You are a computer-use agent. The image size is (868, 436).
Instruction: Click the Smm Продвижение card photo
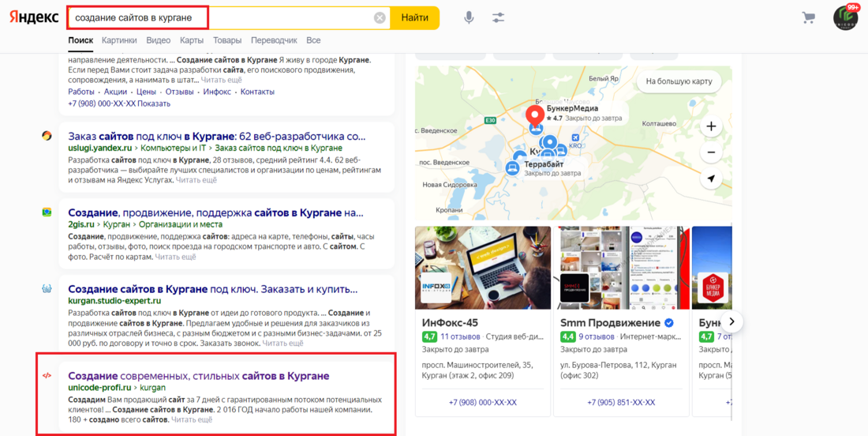[x=621, y=268]
